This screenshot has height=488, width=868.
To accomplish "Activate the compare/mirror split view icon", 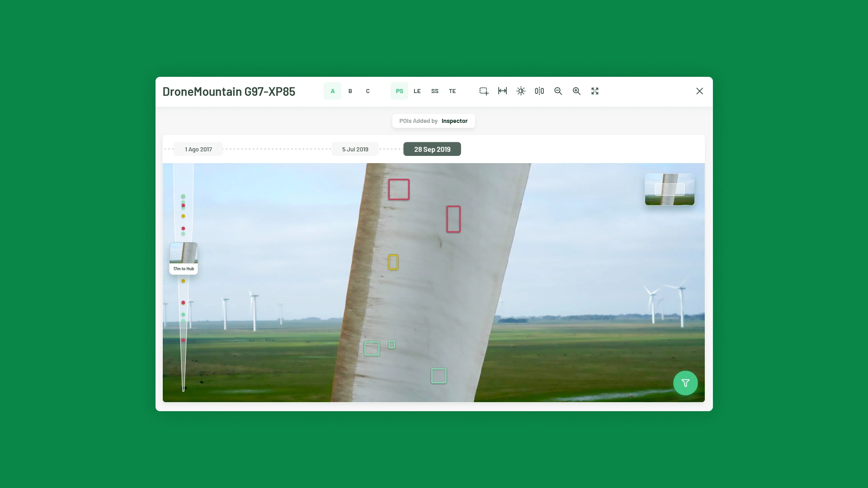I will [x=539, y=91].
